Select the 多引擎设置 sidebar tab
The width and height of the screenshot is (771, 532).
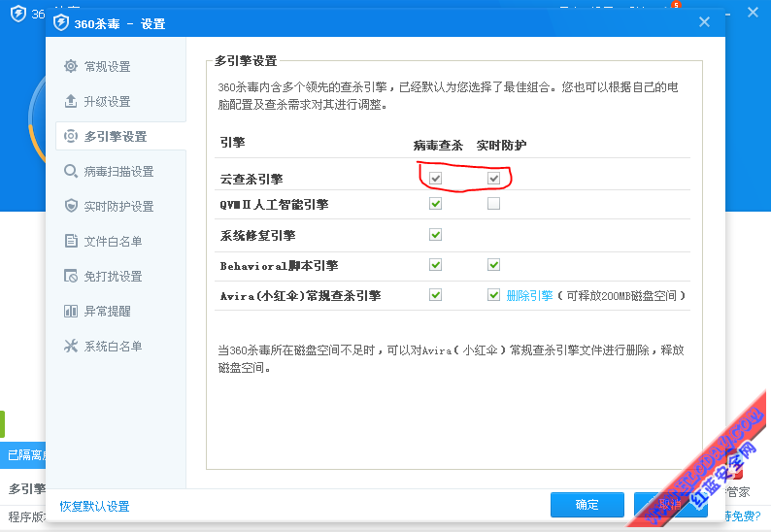click(120, 136)
